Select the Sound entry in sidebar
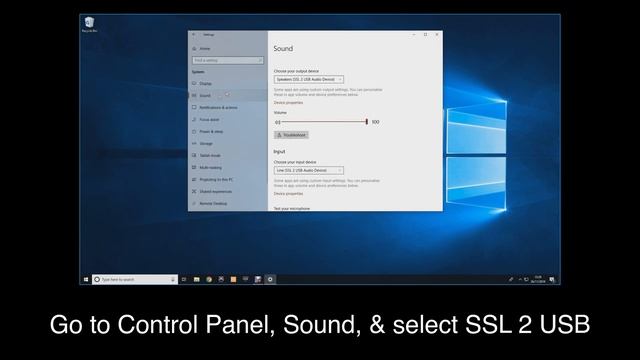The height and width of the screenshot is (360, 640). pyautogui.click(x=228, y=96)
